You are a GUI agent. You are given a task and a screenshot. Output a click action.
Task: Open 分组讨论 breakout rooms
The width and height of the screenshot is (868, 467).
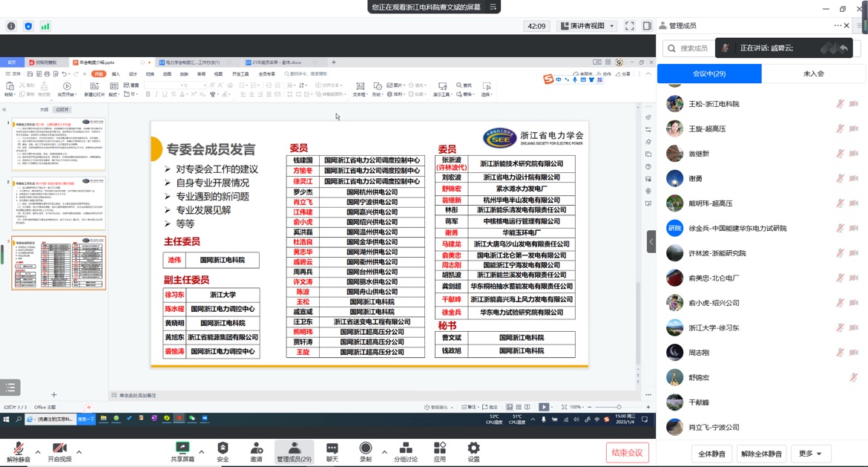(x=406, y=451)
